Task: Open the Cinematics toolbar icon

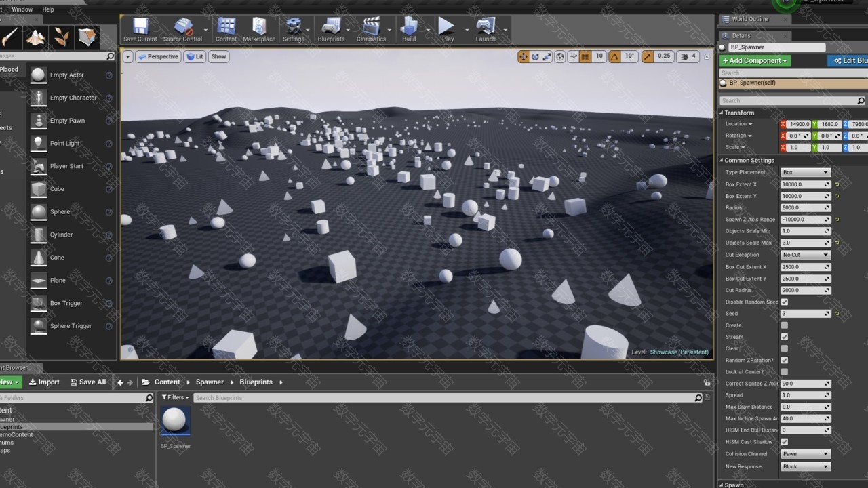Action: [x=371, y=30]
